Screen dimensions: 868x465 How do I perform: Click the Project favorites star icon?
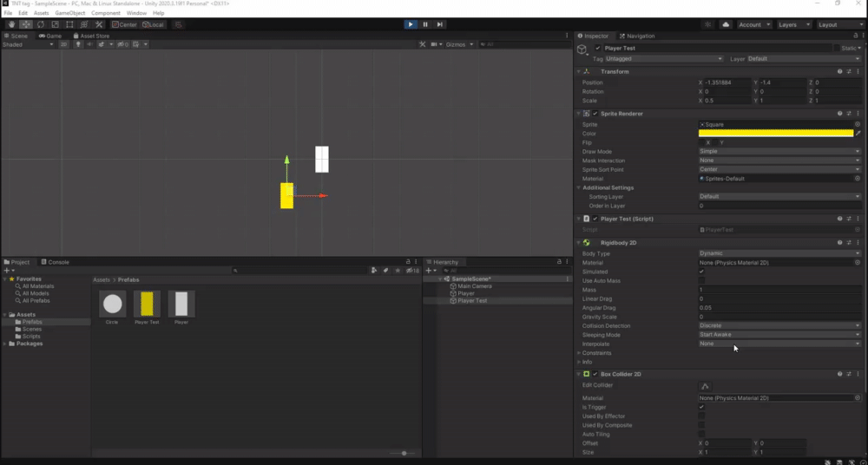pos(398,270)
